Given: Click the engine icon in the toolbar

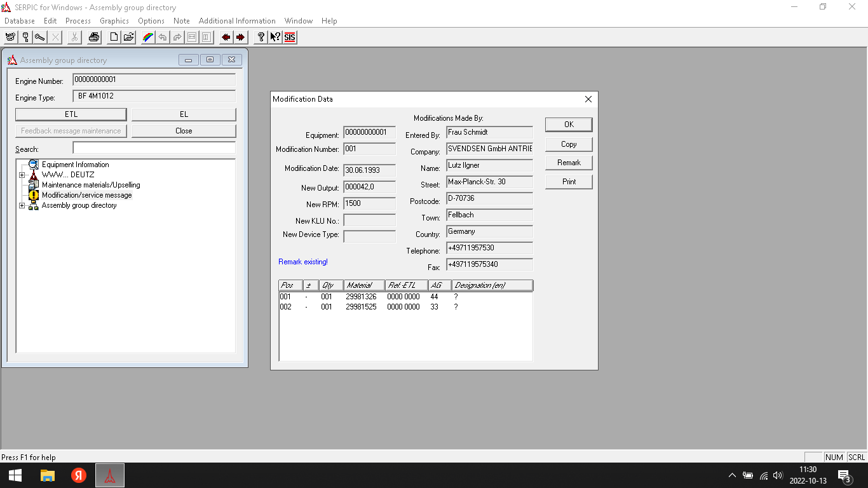Looking at the screenshot, I should [10, 37].
